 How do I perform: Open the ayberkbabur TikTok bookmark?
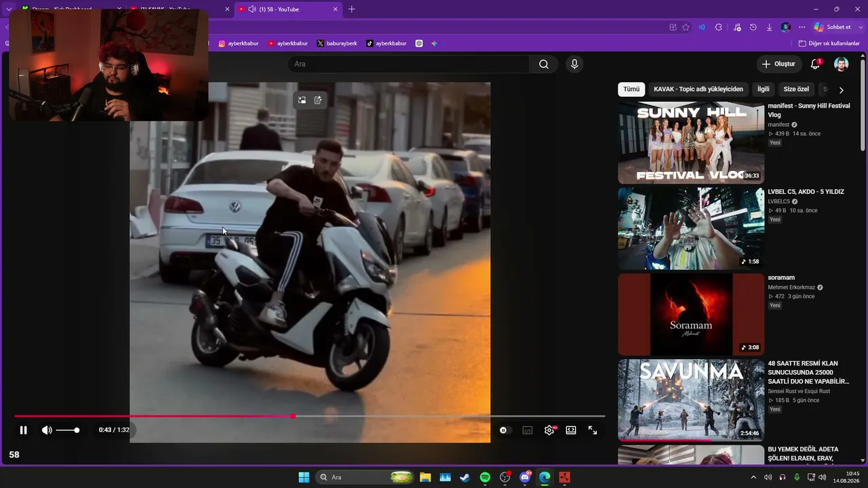coord(387,43)
